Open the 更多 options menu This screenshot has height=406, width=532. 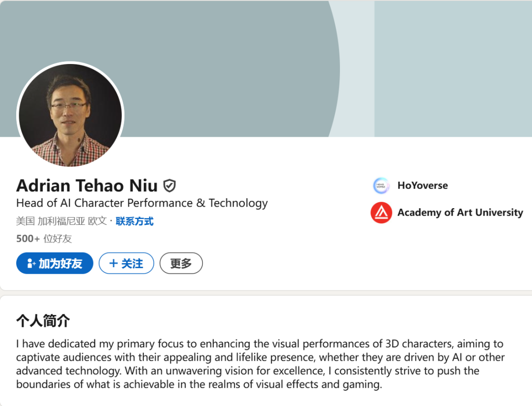coord(181,263)
